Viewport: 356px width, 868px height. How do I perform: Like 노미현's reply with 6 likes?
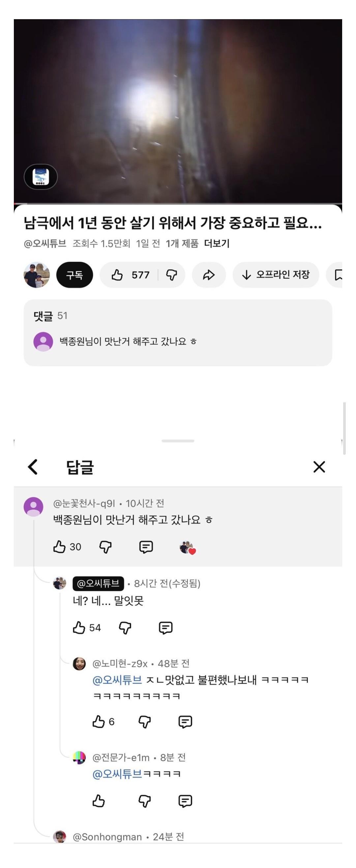tap(99, 721)
